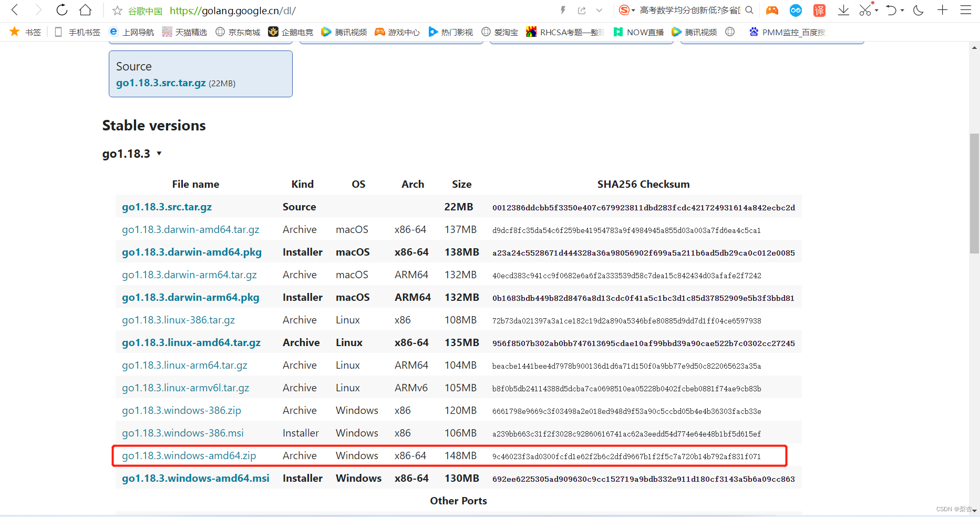Viewport: 980px width, 517px height.
Task: Expand the address bar dropdown chevron
Action: (599, 11)
